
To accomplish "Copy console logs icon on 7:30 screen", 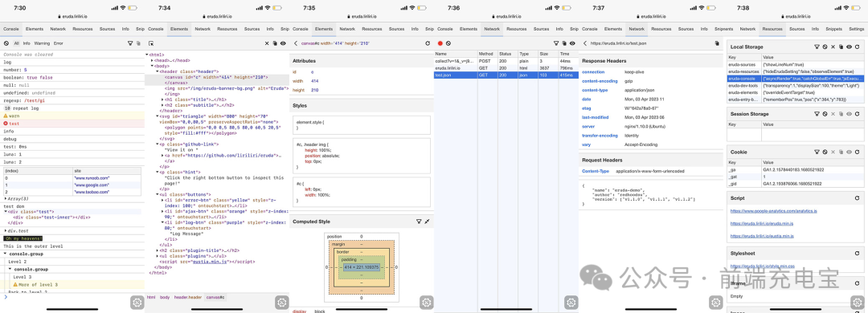I will coord(138,43).
